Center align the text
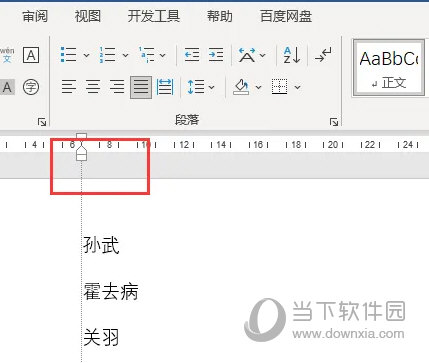 (93, 87)
